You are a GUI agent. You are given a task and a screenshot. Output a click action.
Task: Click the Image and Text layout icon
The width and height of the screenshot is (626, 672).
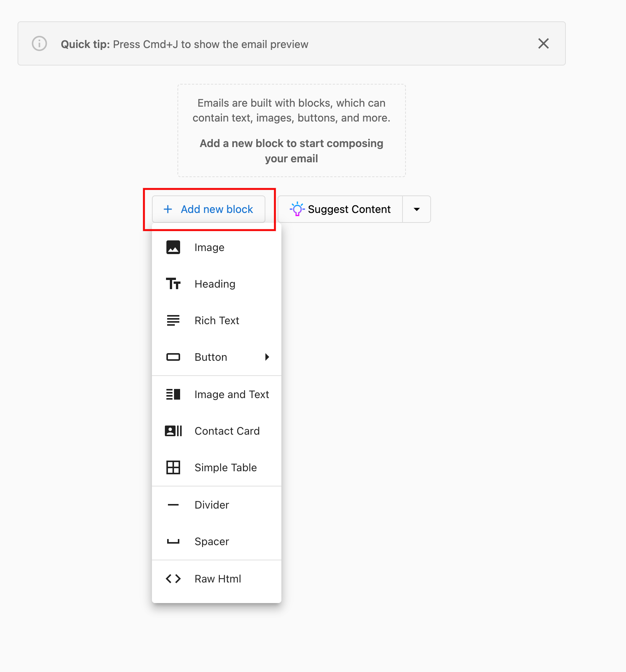(173, 394)
